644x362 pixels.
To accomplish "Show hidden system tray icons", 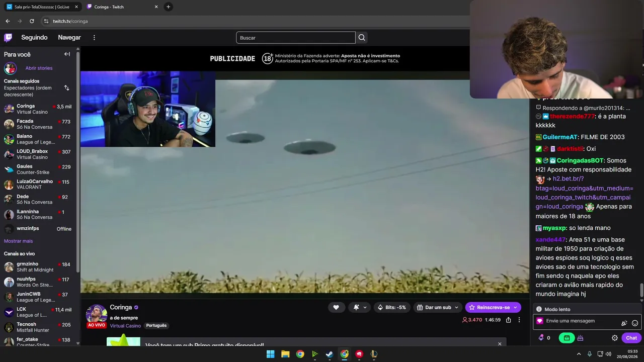I will coord(579,354).
